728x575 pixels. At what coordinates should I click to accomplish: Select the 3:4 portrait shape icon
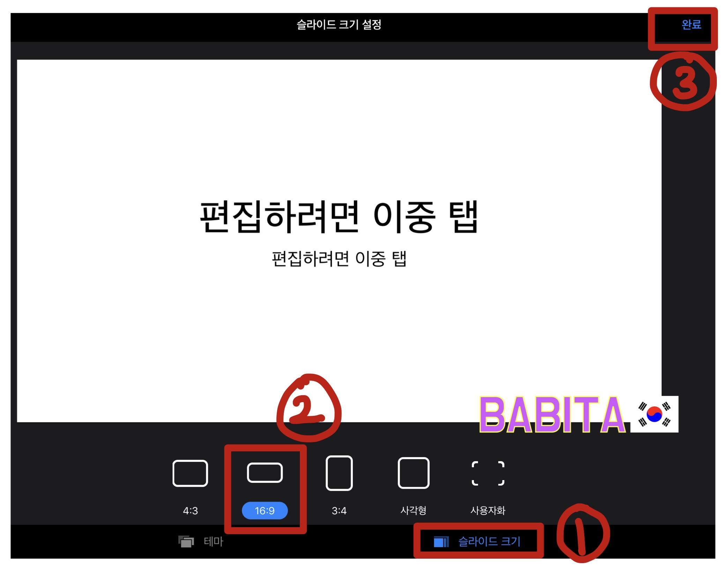pos(339,473)
